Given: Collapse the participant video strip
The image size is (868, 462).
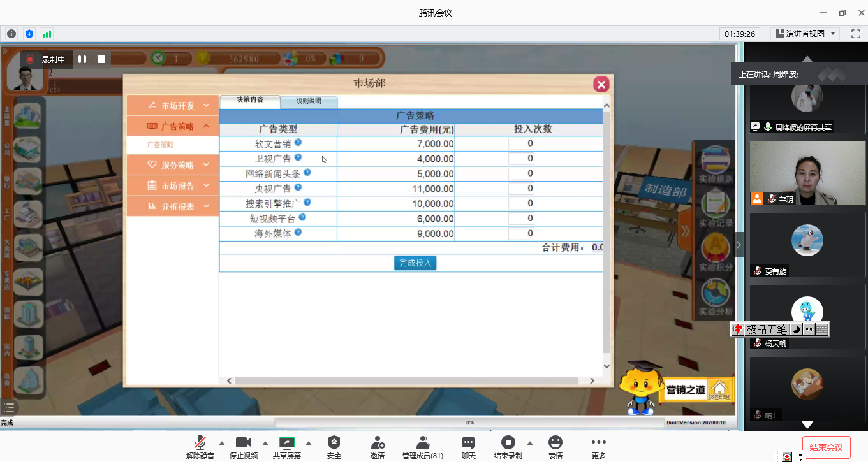Looking at the screenshot, I should [739, 245].
